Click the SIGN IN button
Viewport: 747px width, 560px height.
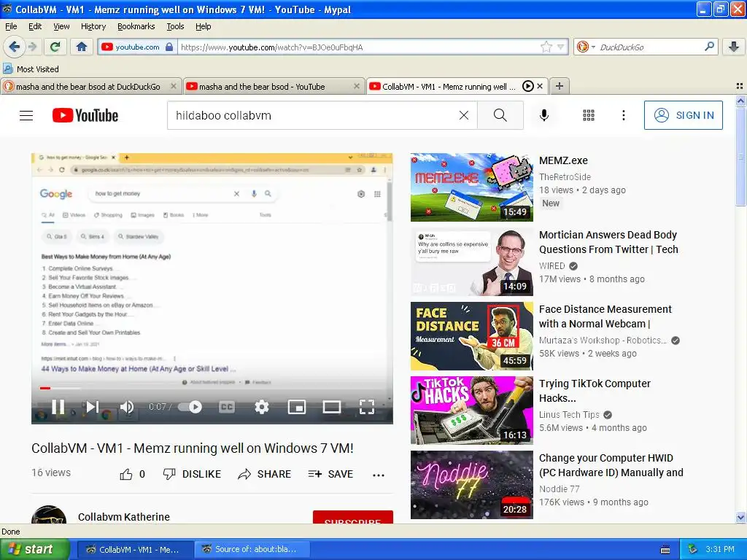pos(683,115)
